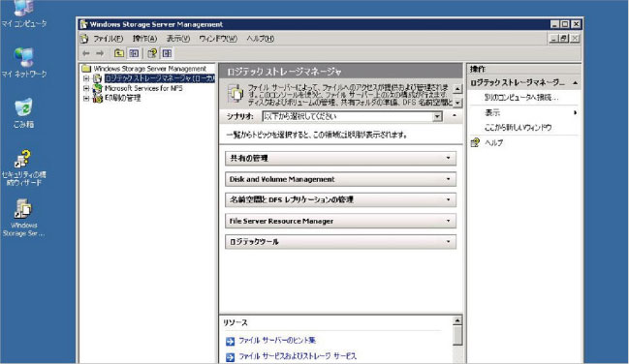The image size is (629, 364).
Task: Click the 印刷の管理 tree node icon
Action: click(98, 98)
